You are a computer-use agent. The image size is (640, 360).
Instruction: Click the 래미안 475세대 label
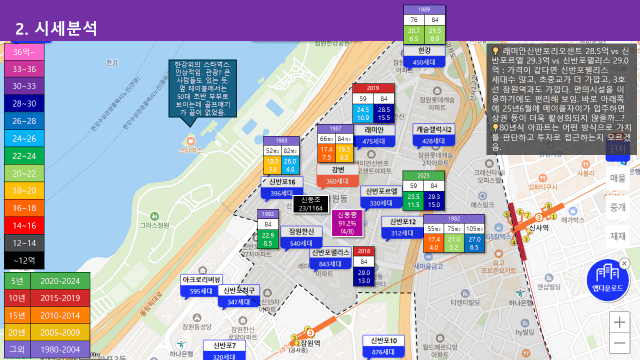[x=374, y=136]
